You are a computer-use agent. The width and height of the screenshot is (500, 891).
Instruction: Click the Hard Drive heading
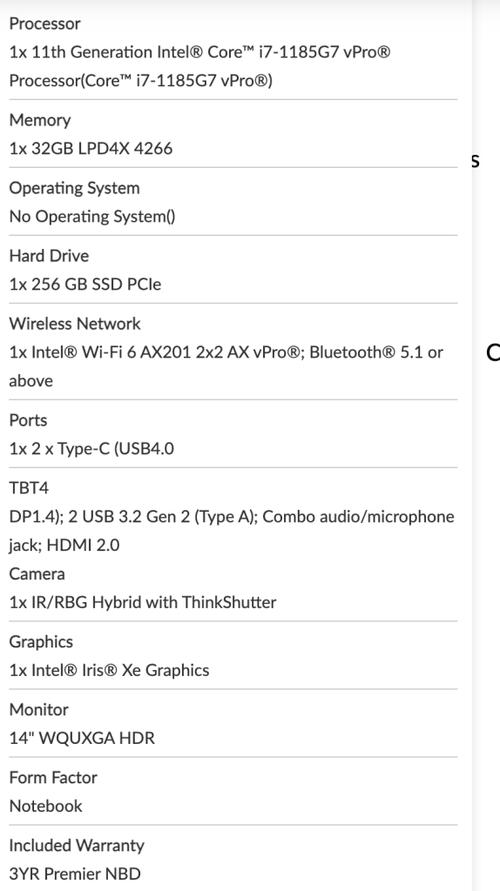[49, 256]
